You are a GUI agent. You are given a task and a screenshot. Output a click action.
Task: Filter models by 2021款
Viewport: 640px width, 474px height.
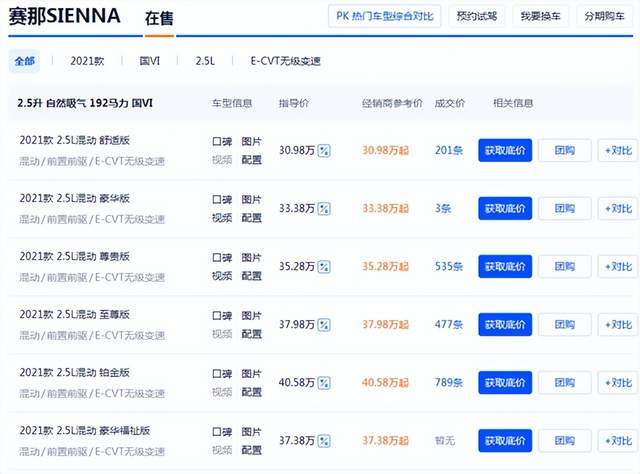click(87, 61)
